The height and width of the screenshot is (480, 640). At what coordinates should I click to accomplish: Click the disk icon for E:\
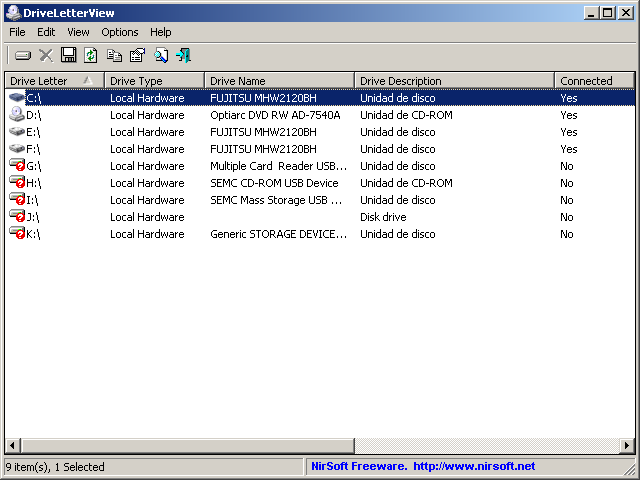17,131
